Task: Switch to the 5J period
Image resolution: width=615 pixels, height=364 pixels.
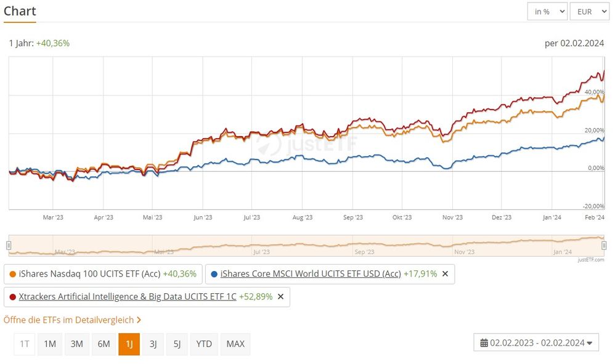Action: 177,344
